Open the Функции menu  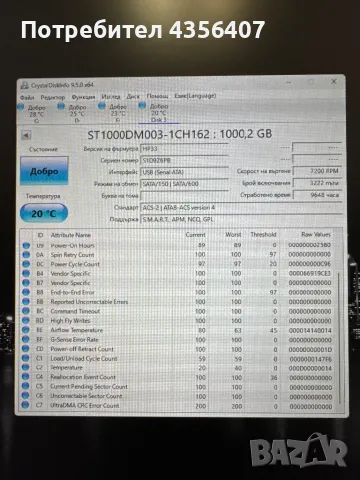83,97
